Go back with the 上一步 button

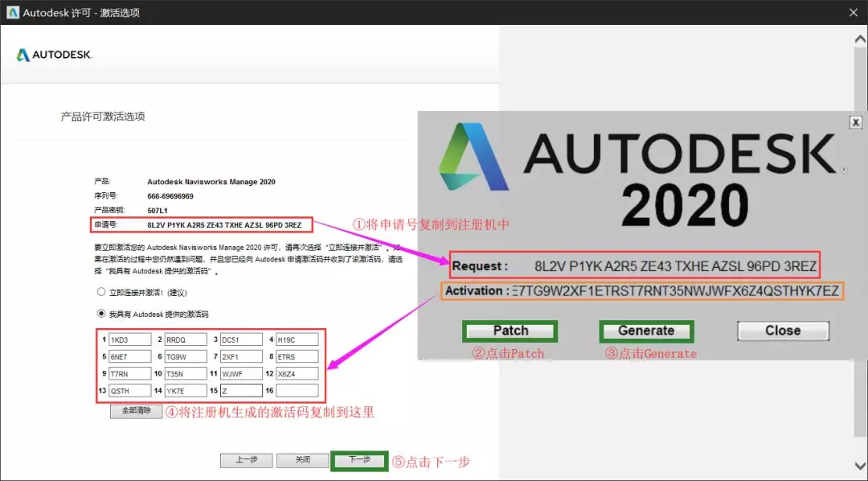[x=247, y=461]
